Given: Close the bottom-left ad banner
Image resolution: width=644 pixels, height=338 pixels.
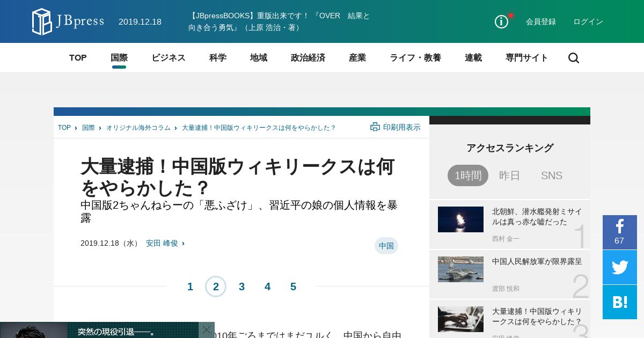Looking at the screenshot, I should (207, 329).
